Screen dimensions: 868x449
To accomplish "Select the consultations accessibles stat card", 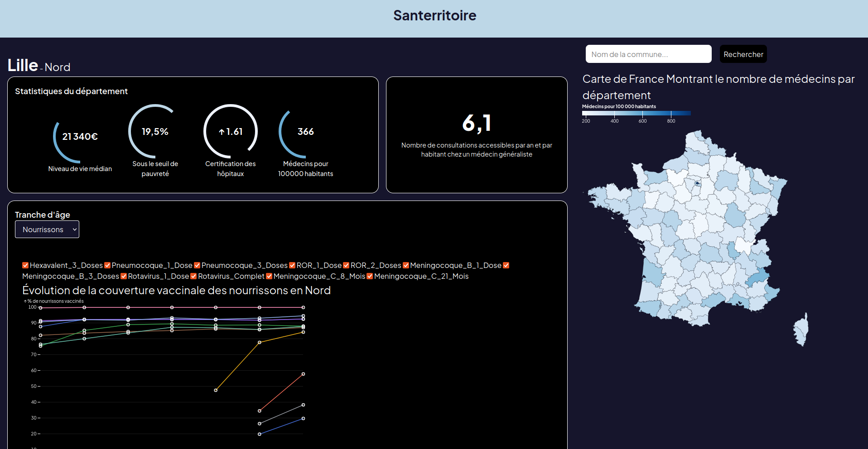I will click(x=476, y=135).
